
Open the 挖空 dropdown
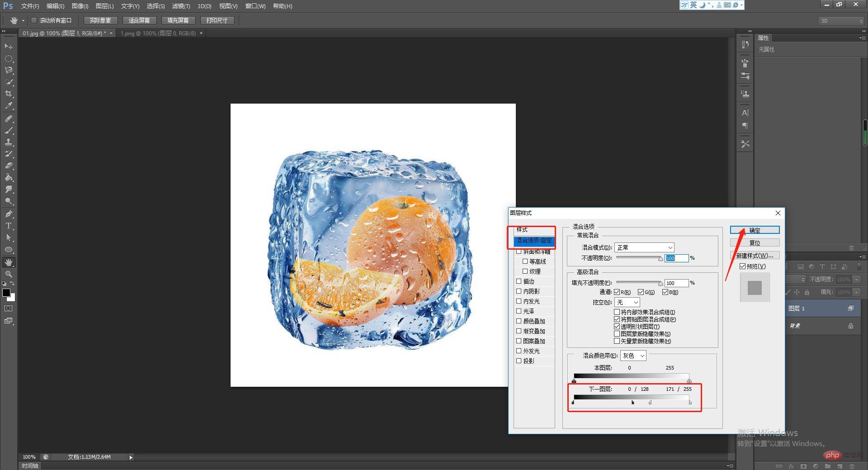627,302
